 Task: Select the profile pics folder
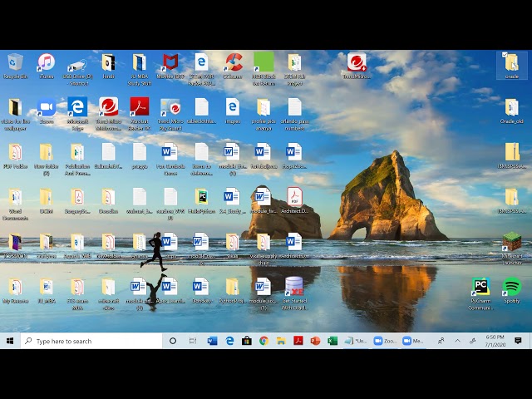coord(264,114)
